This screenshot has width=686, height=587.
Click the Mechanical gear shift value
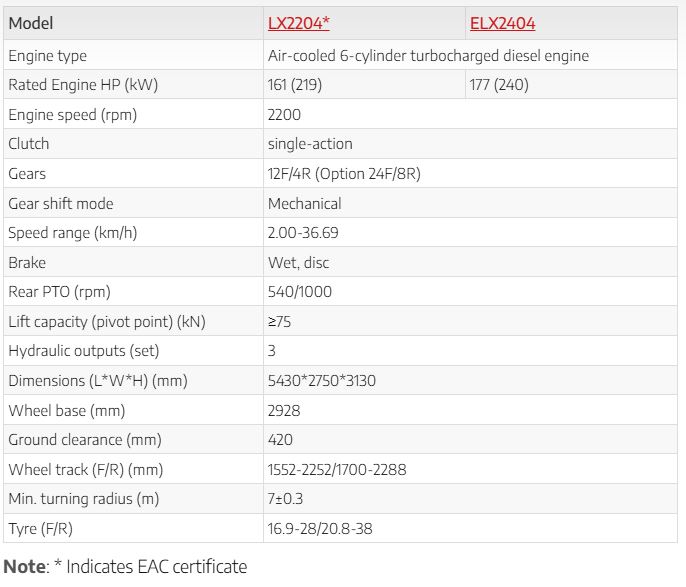304,204
